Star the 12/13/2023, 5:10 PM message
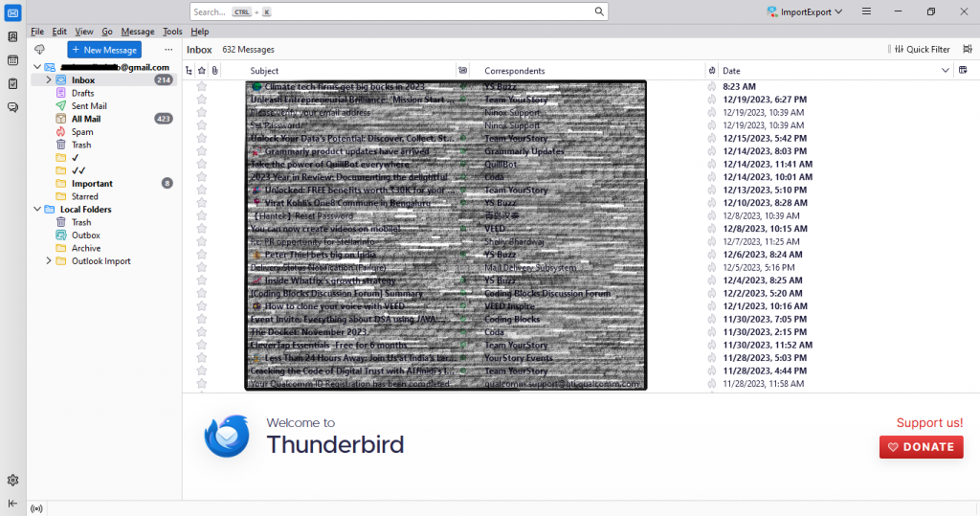This screenshot has height=516, width=980. click(202, 191)
